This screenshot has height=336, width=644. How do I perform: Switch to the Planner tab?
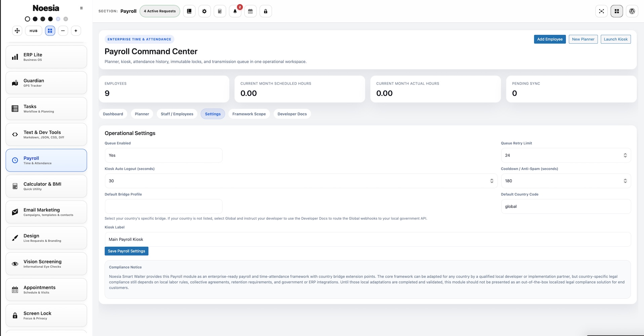coord(142,114)
